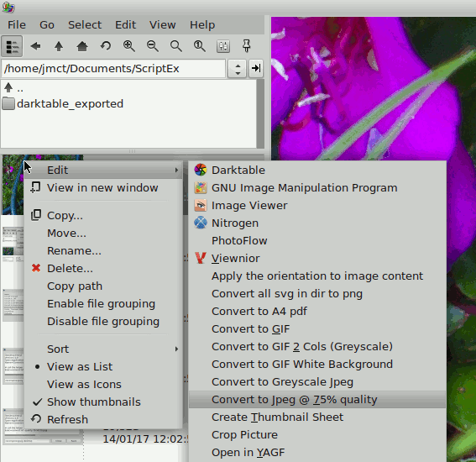Image resolution: width=476 pixels, height=462 pixels.
Task: Click the purple flower image pane
Action: (374, 88)
